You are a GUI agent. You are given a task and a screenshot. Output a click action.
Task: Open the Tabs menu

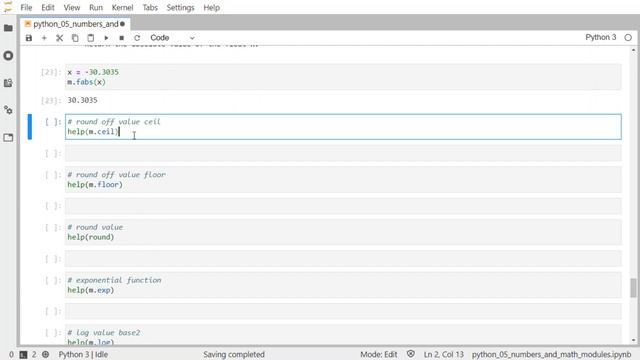click(x=150, y=7)
